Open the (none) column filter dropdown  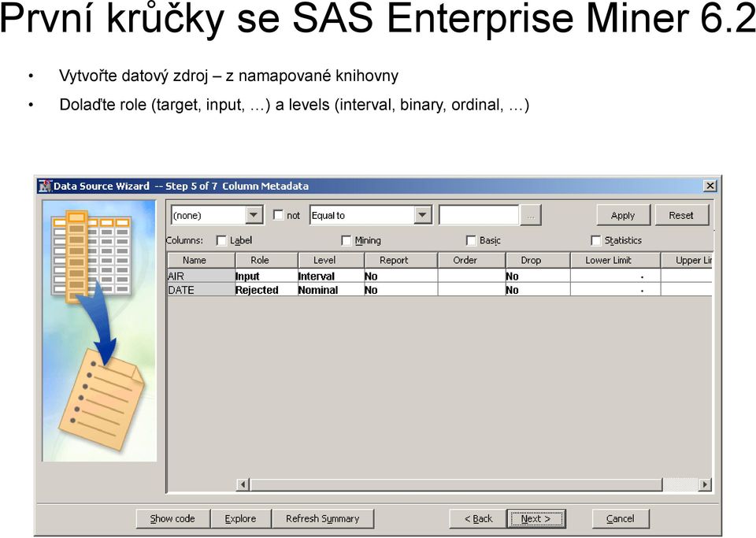[254, 215]
